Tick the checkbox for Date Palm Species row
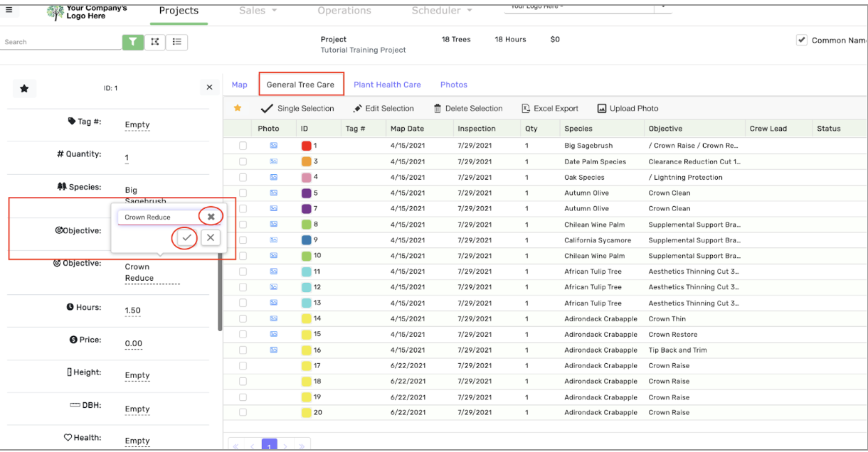Image resolution: width=868 pixels, height=452 pixels. 243,161
